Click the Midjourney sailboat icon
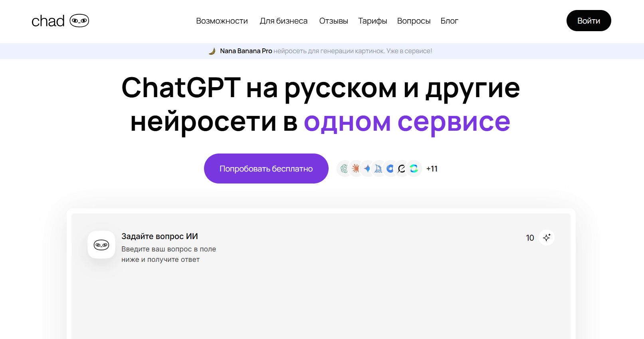 [378, 169]
